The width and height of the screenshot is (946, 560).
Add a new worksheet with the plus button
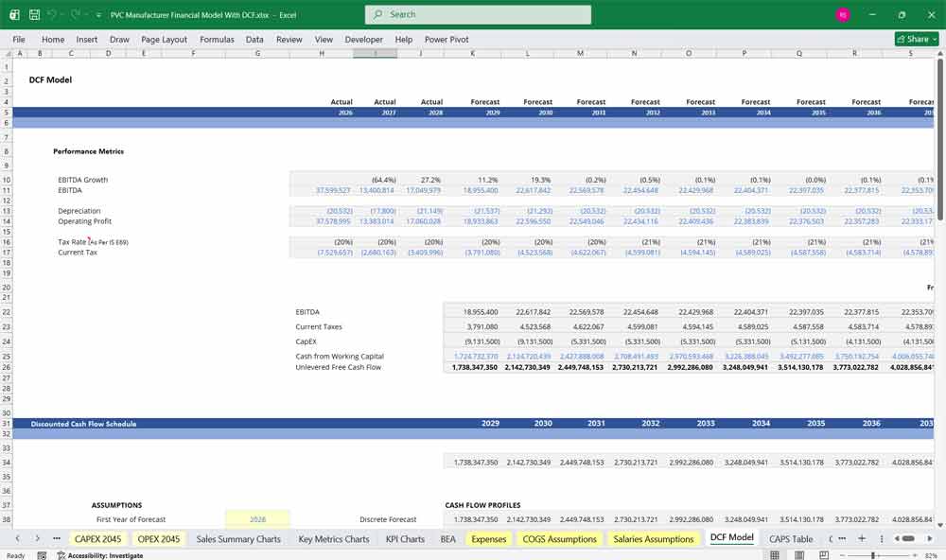862,538
